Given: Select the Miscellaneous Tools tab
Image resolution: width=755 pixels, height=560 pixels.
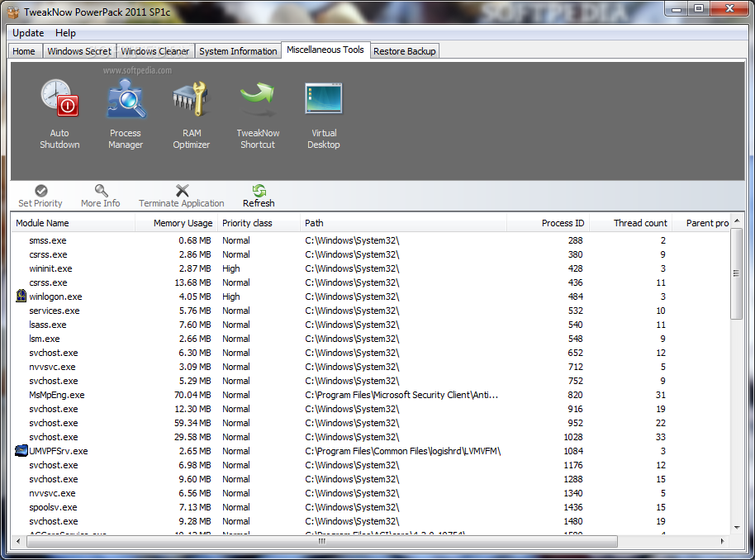Looking at the screenshot, I should click(325, 50).
